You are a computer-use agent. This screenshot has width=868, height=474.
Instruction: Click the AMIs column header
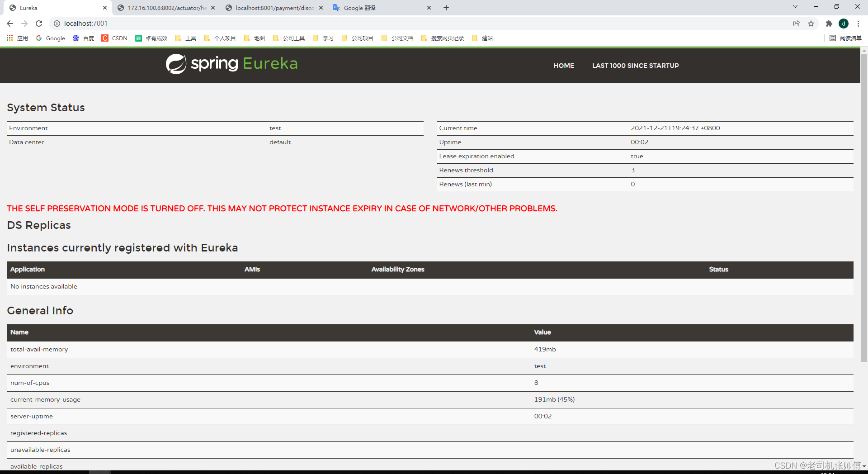tap(252, 269)
